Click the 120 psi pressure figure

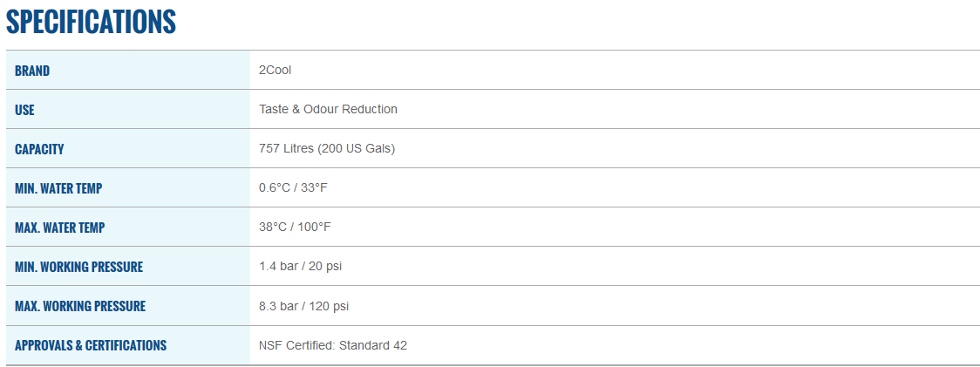(x=330, y=305)
